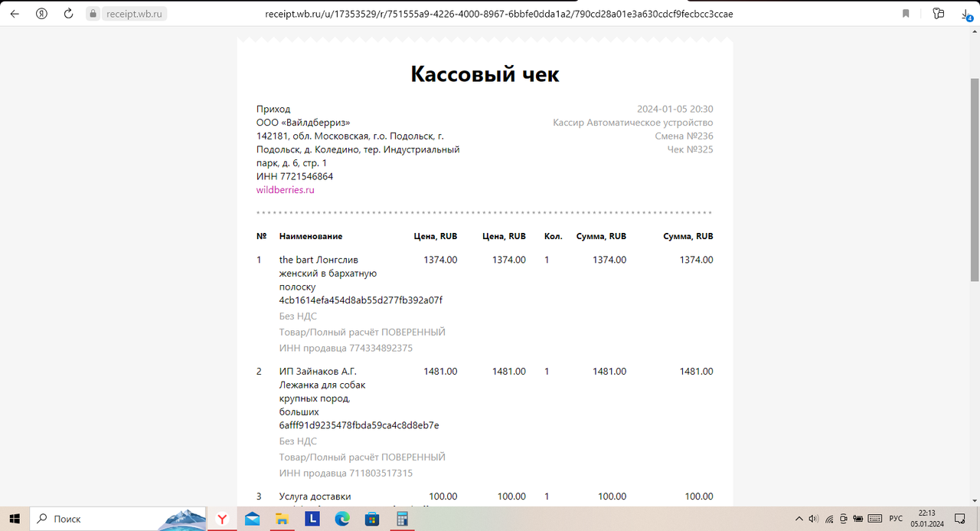Click the Кассовый чек heading
The height and width of the screenshot is (531, 980).
(485, 74)
